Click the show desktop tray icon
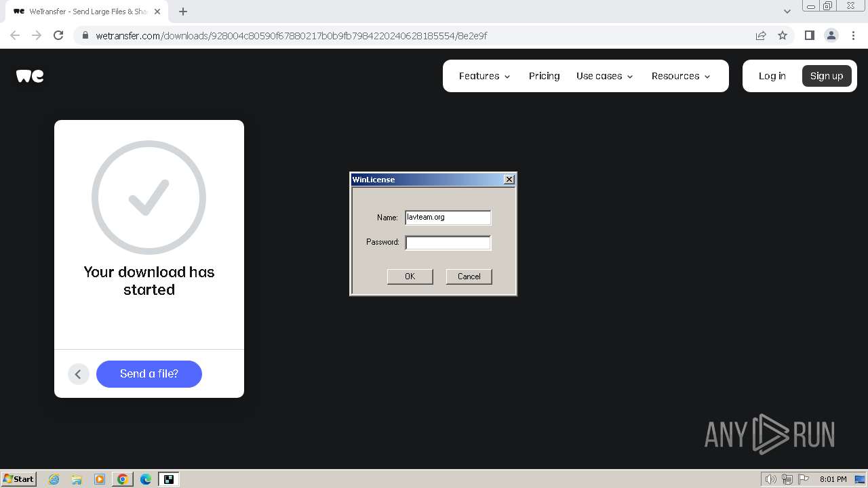868x488 pixels. click(x=860, y=479)
